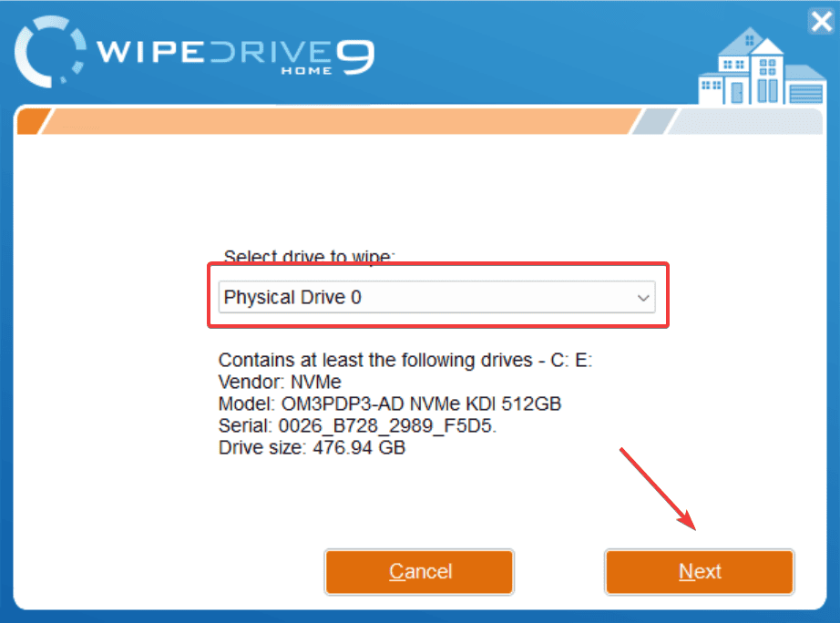
Task: Click the Model OM3PDP3-AD NVMe text
Action: tap(389, 403)
